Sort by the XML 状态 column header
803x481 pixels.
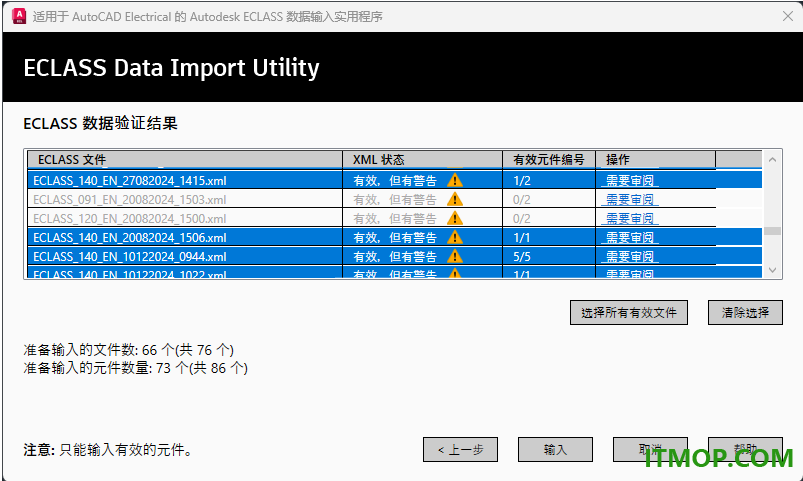(422, 160)
